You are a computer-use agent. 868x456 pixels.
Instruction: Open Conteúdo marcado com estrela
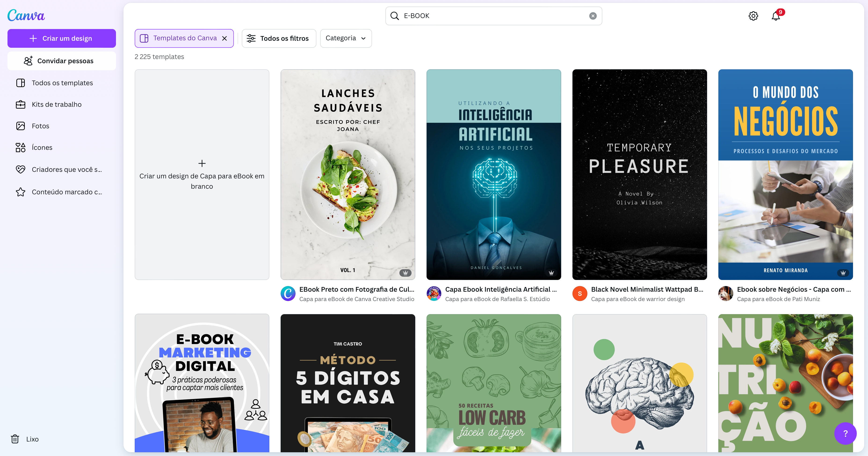coord(62,192)
